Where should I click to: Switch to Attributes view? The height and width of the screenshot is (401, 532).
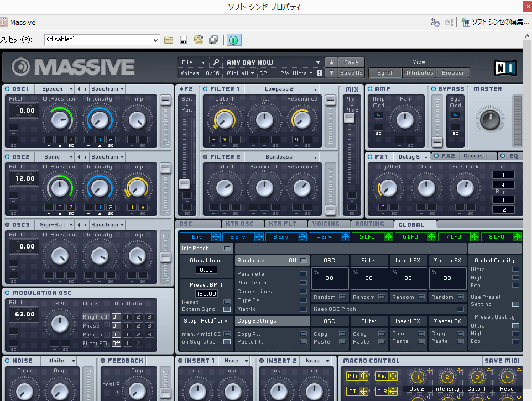(x=419, y=73)
